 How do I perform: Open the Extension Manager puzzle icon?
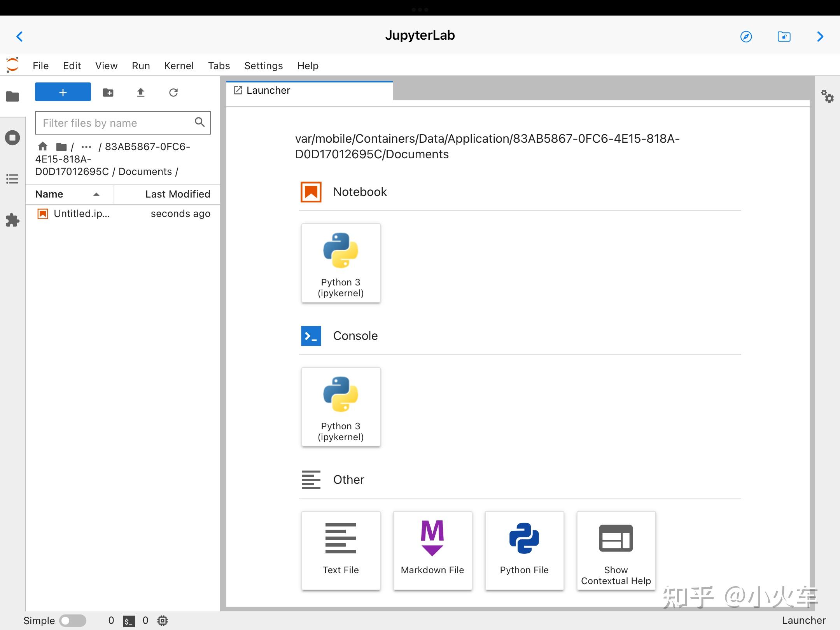click(x=12, y=220)
